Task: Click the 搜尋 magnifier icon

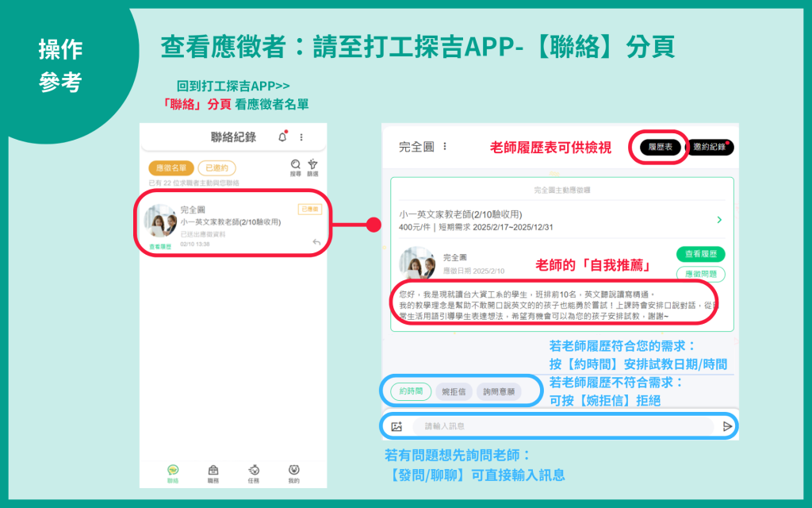Action: tap(295, 164)
